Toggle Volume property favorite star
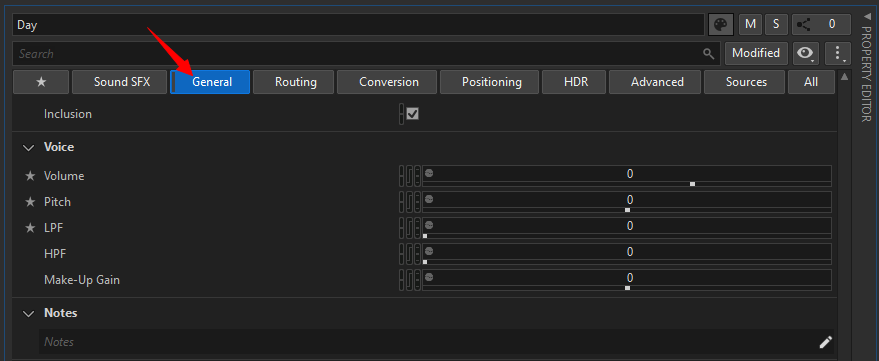This screenshot has width=879, height=361. point(30,176)
